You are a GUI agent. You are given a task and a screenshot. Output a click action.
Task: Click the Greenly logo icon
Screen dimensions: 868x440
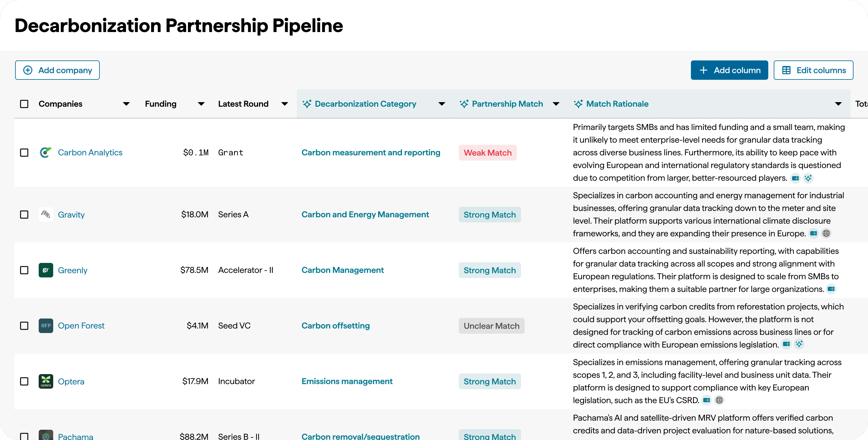[46, 270]
